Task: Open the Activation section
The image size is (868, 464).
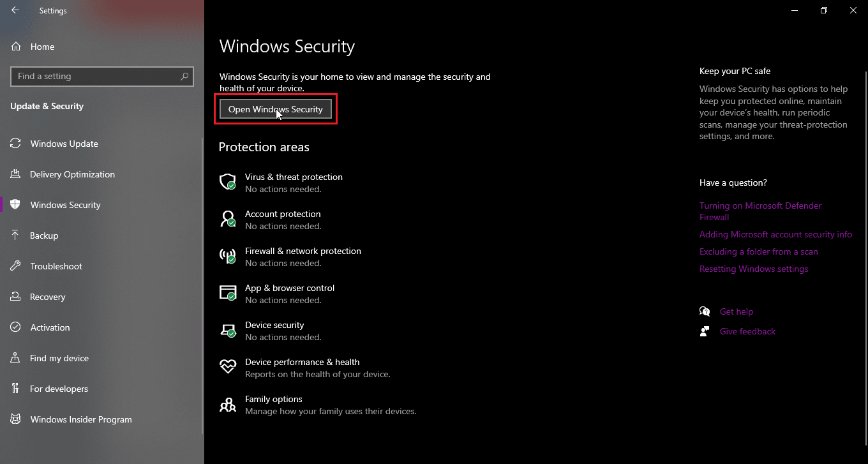Action: coord(49,327)
